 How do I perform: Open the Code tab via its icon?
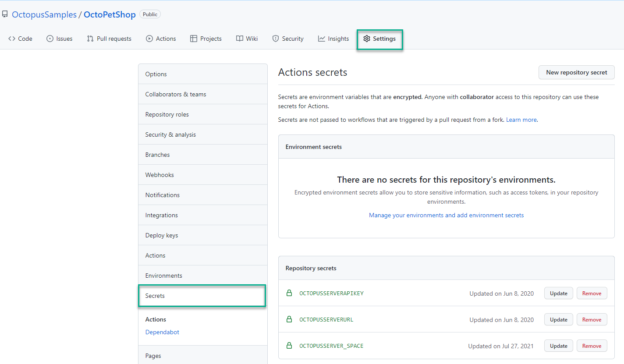(12, 38)
